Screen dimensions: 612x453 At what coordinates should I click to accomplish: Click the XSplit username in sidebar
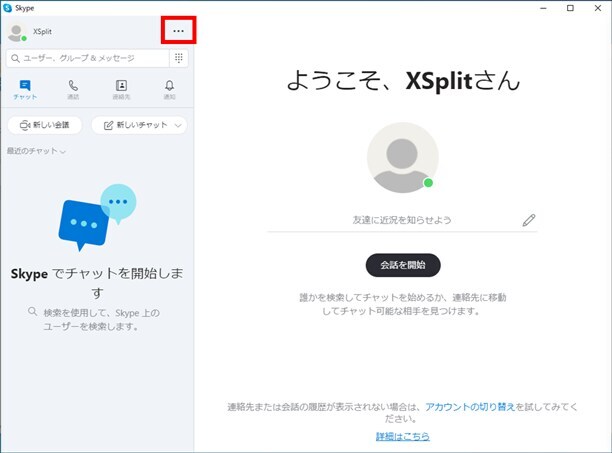[x=42, y=31]
